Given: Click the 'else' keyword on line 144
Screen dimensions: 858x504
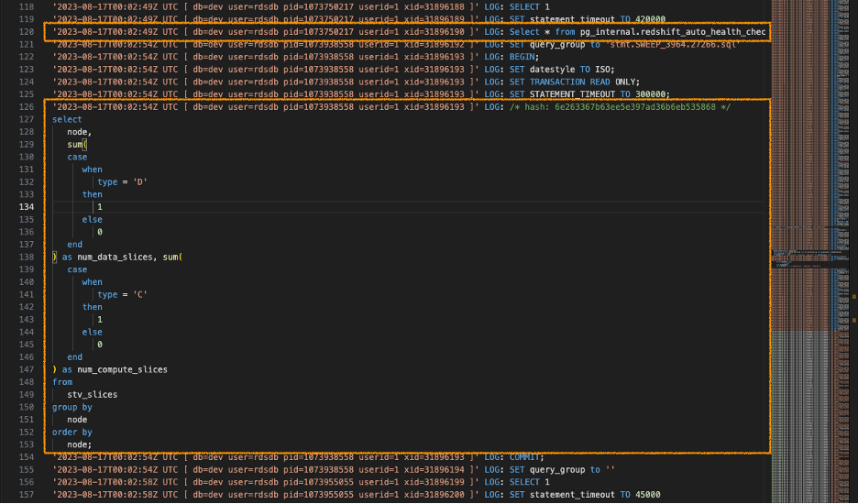Looking at the screenshot, I should (92, 332).
